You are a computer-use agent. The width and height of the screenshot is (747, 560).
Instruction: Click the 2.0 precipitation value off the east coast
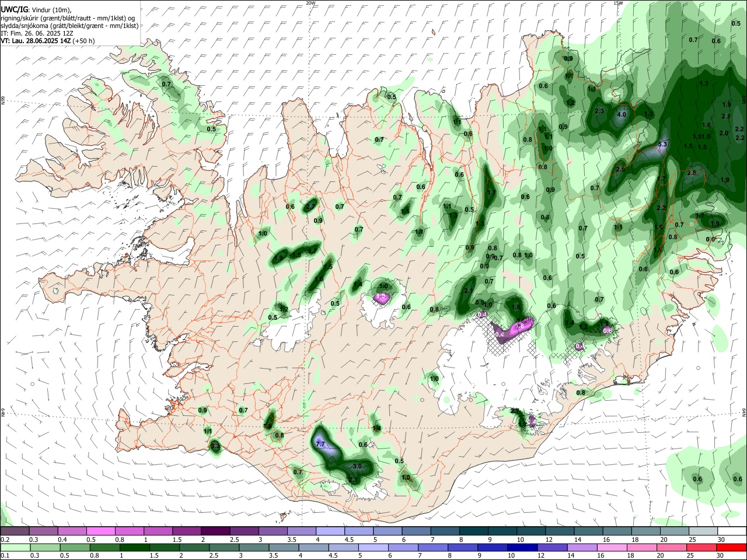click(724, 133)
